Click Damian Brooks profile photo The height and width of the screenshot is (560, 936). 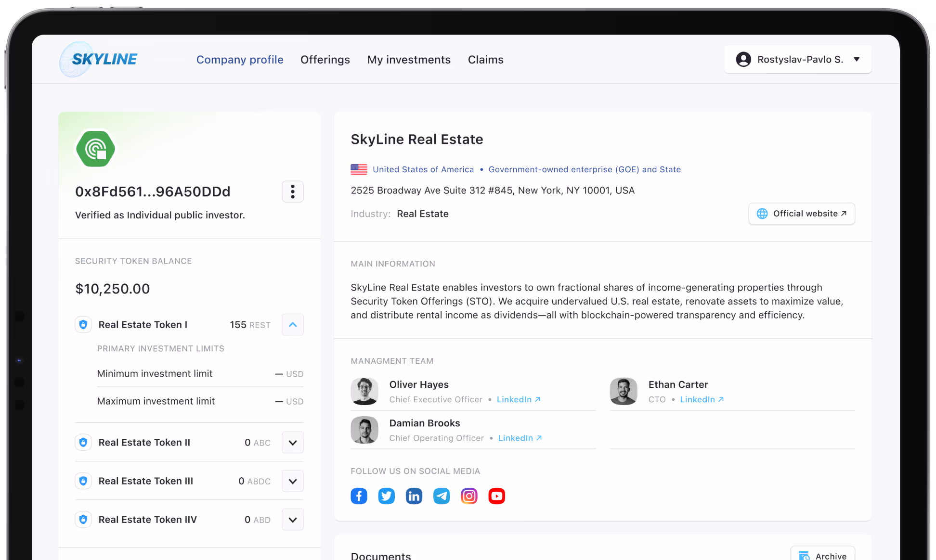coord(364,430)
